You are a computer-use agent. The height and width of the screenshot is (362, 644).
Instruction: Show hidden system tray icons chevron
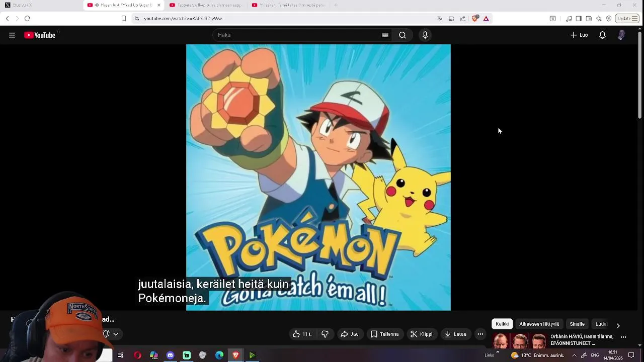pos(574,355)
